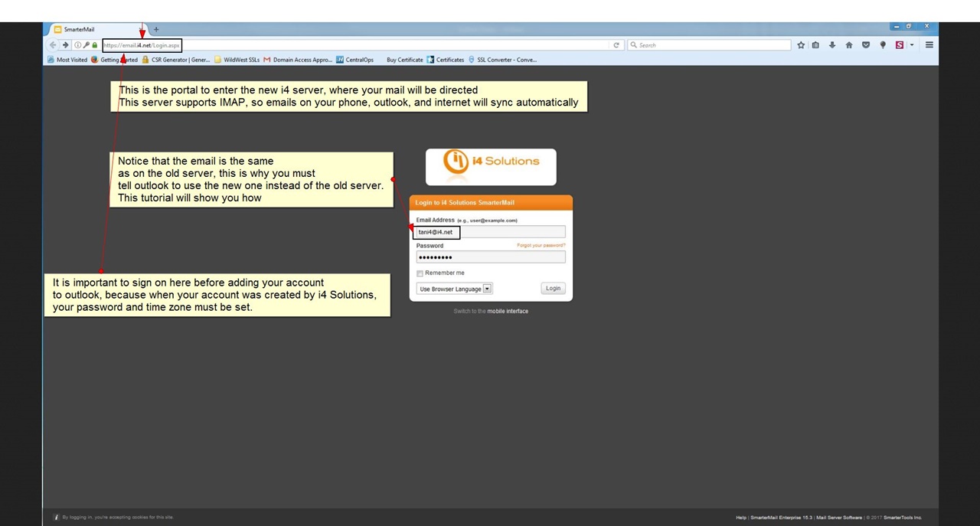Screen dimensions: 980x526
Task: Open the CSR Generator bookmark
Action: pos(176,60)
